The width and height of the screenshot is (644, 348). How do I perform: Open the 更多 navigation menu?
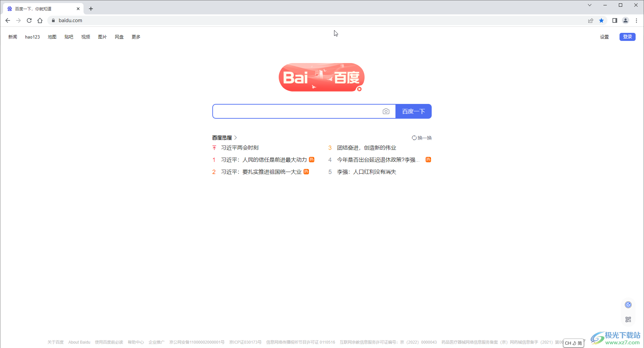(136, 37)
